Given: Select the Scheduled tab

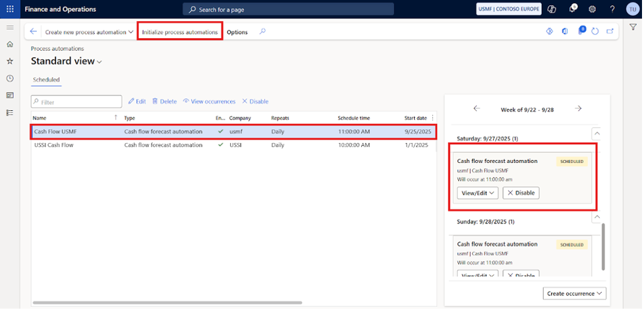Looking at the screenshot, I should (46, 79).
